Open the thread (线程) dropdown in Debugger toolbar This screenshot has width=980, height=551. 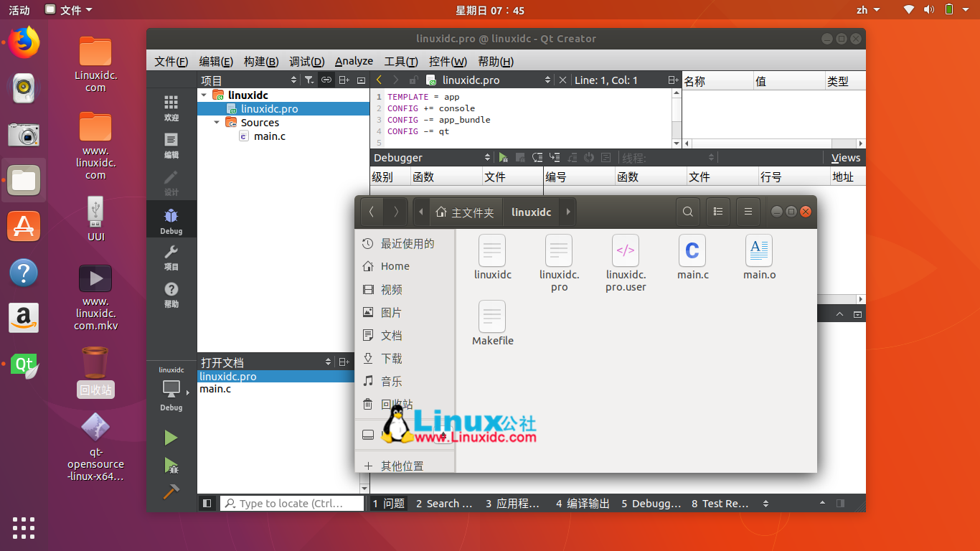669,158
